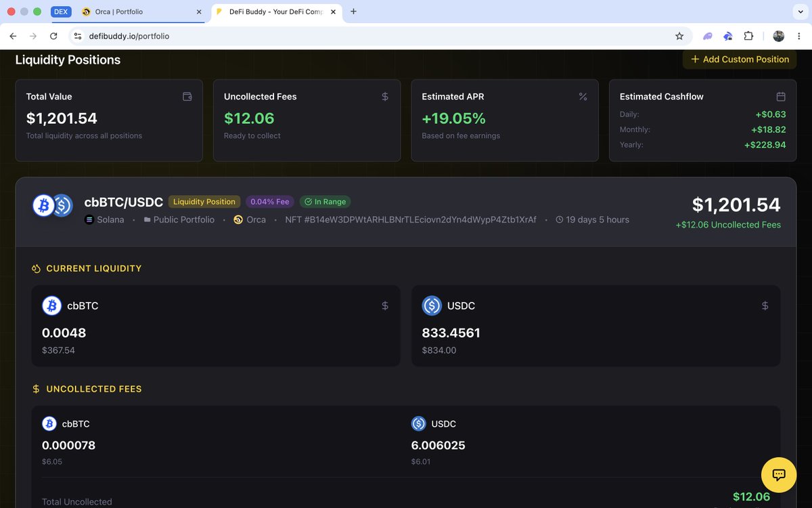Bookmark this page with the star icon

tap(679, 36)
